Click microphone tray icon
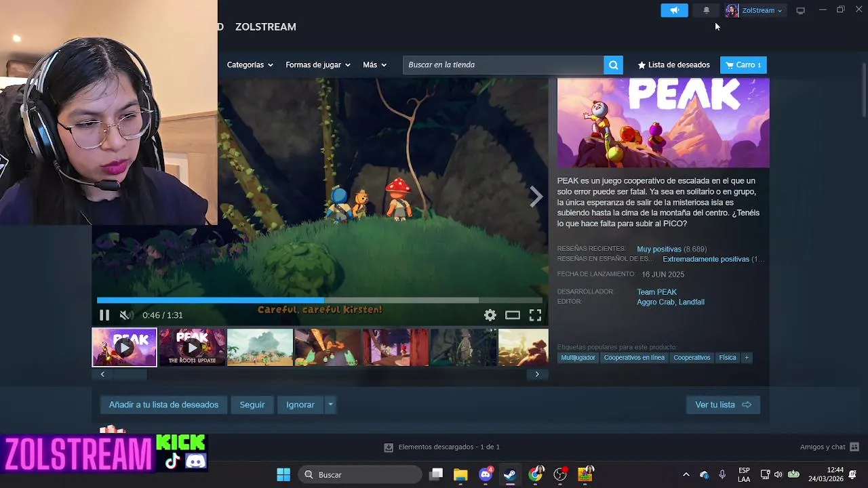 tap(722, 474)
